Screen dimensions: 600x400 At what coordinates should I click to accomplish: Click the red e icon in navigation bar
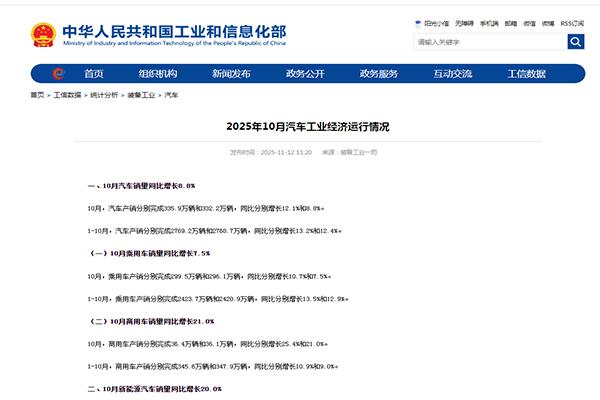[60, 73]
